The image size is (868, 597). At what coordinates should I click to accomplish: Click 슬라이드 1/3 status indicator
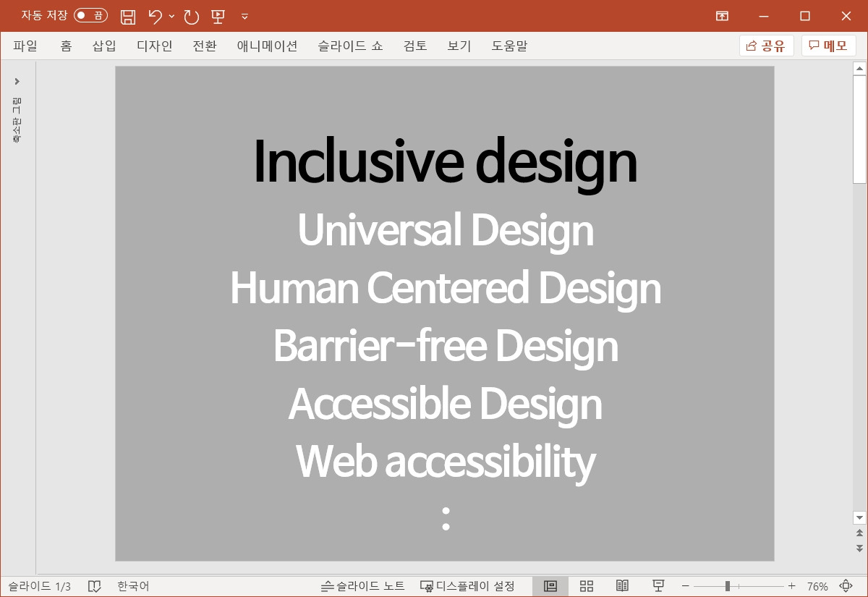pos(40,586)
